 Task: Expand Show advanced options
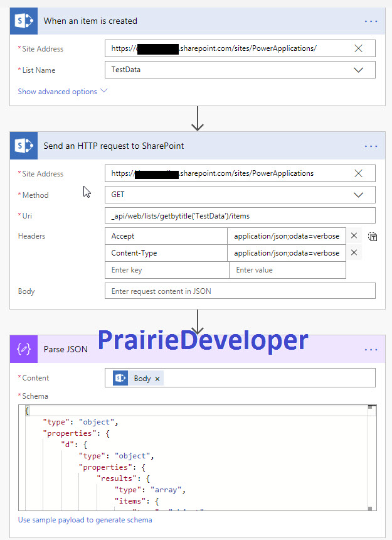point(63,92)
